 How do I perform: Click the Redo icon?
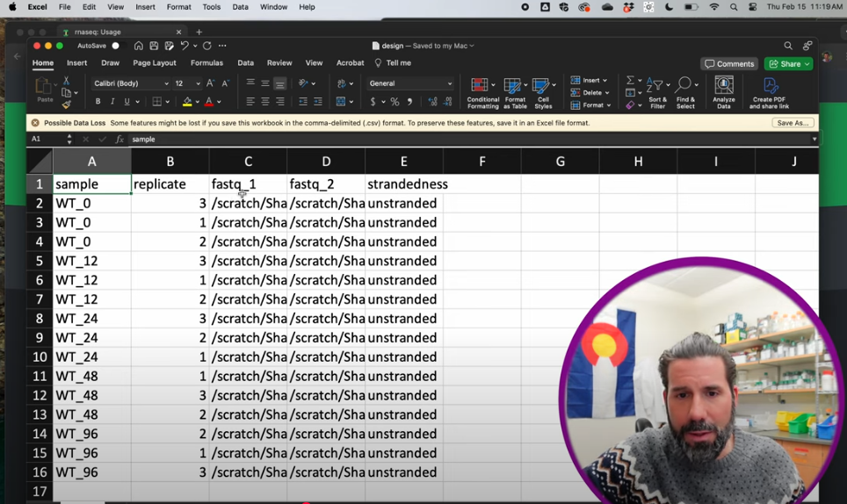pyautogui.click(x=206, y=46)
